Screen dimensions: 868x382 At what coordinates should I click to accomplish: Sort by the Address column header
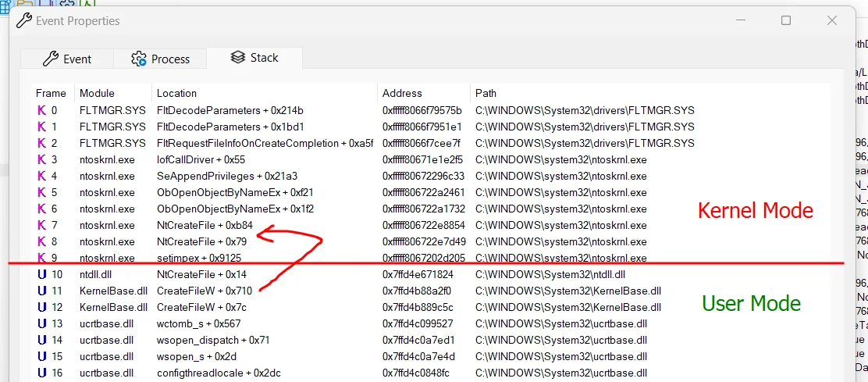402,93
